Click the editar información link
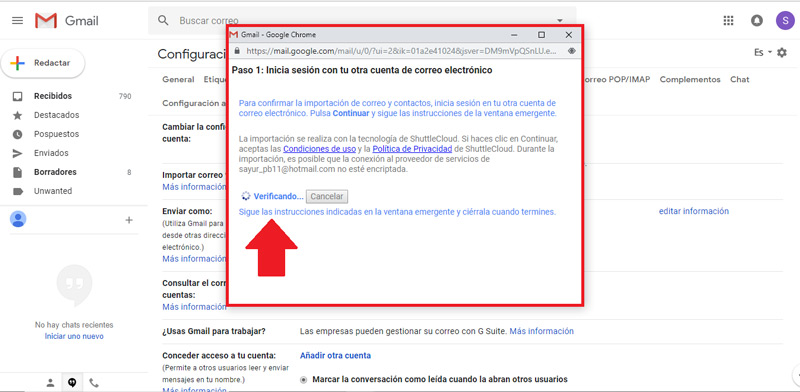800x392 pixels. click(x=694, y=211)
